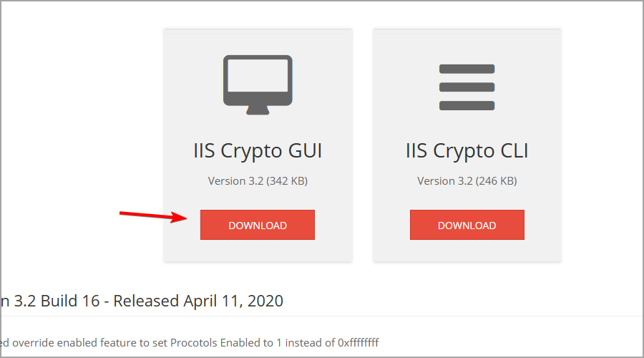The image size is (644, 358).
Task: Click the override enabled feature changelog line
Action: click(190, 343)
